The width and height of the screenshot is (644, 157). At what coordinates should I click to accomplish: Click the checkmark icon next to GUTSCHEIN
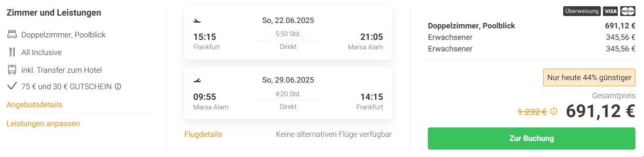[x=12, y=86]
